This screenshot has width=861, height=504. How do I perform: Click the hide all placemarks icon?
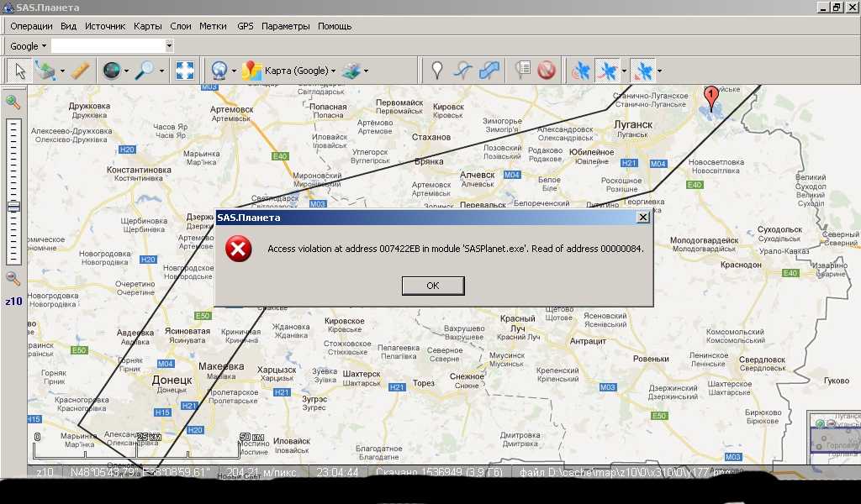pos(547,71)
